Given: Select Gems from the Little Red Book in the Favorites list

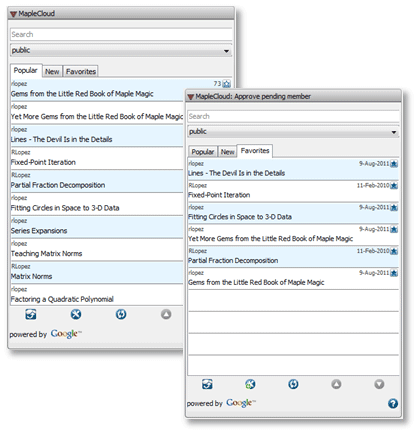Looking at the screenshot, I should [x=293, y=278].
